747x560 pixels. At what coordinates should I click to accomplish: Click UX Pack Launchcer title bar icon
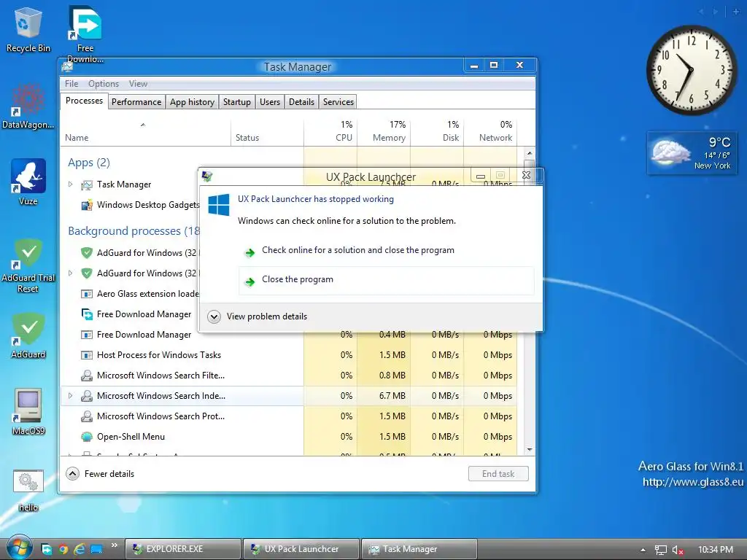pos(206,176)
